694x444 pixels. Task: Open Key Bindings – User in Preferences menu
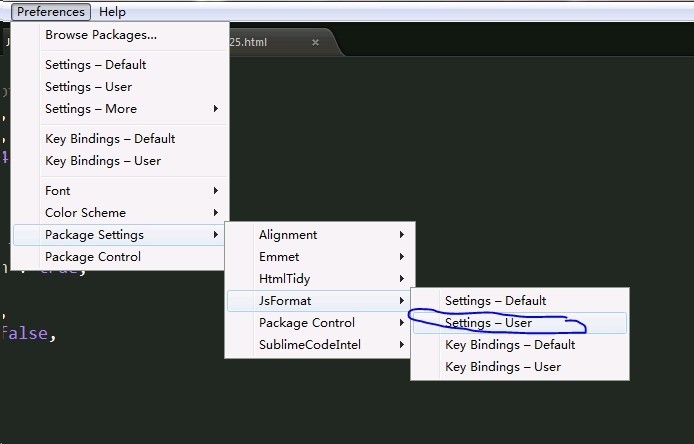(x=120, y=161)
